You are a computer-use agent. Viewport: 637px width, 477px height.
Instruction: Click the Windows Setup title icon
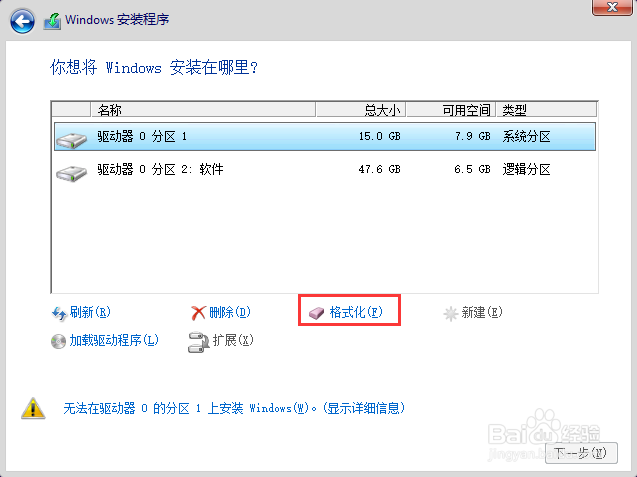tap(52, 21)
